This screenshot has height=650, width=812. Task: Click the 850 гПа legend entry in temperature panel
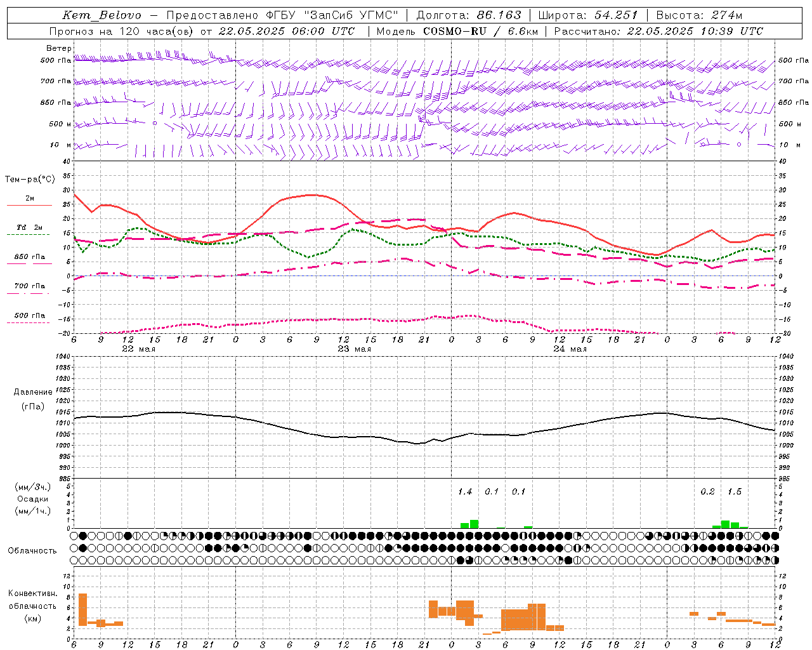coord(30,256)
